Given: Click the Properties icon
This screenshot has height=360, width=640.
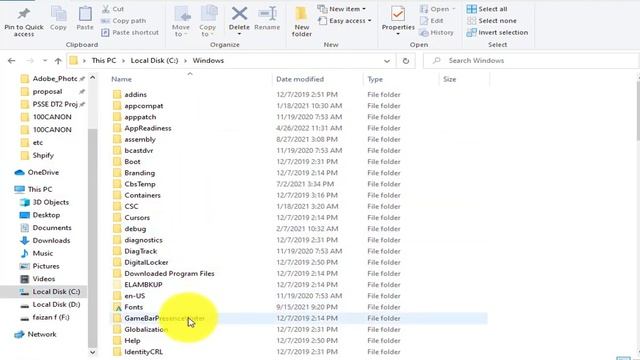Looking at the screenshot, I should tap(398, 14).
